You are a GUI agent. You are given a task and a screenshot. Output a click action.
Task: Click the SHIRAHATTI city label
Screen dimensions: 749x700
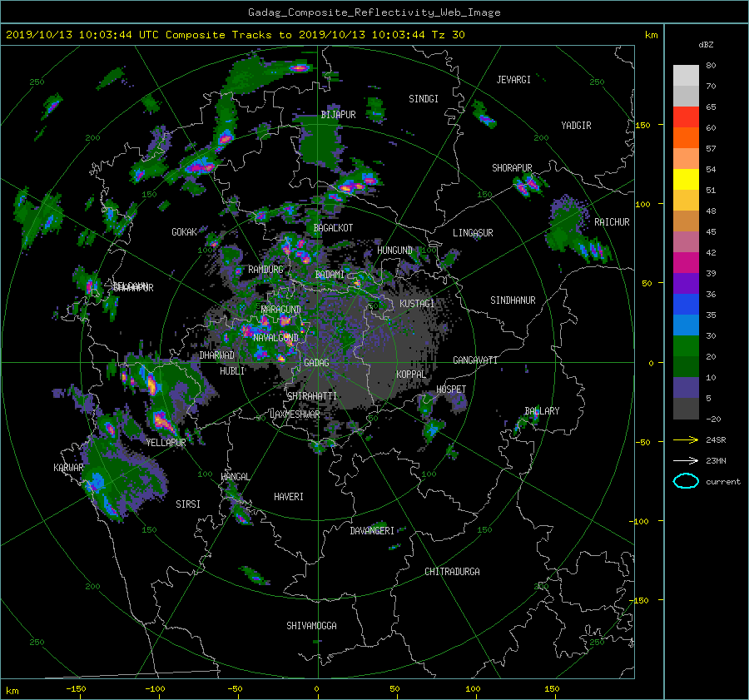312,395
